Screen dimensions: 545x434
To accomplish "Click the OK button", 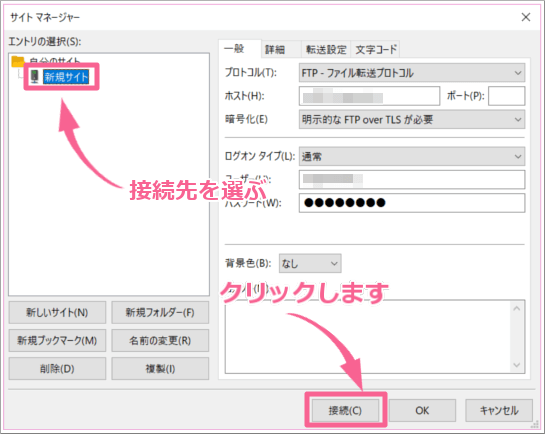I will coord(422,410).
